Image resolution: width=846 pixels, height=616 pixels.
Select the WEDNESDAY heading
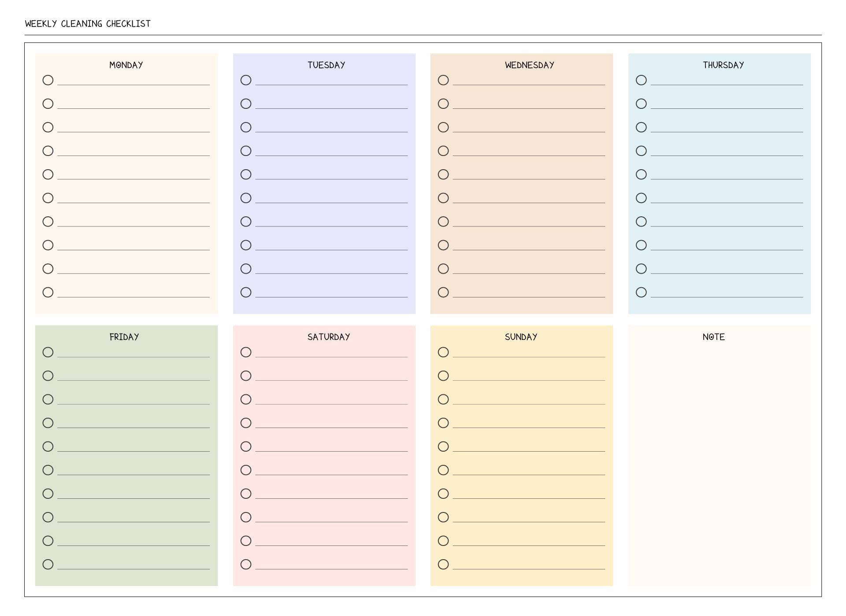pos(529,65)
